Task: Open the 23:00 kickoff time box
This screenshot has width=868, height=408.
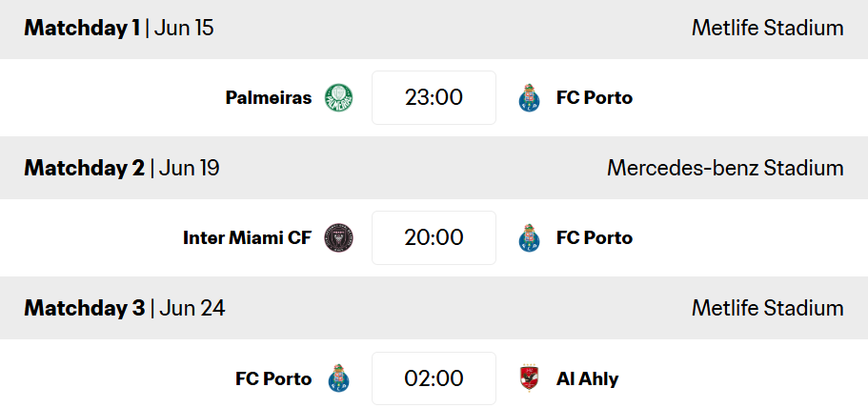Action: pyautogui.click(x=434, y=97)
